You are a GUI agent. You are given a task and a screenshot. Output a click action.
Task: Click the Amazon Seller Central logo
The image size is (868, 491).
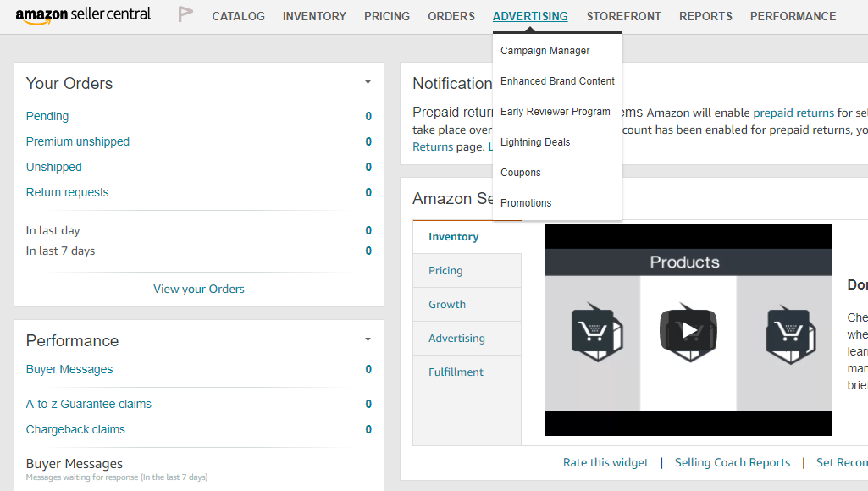pos(83,15)
